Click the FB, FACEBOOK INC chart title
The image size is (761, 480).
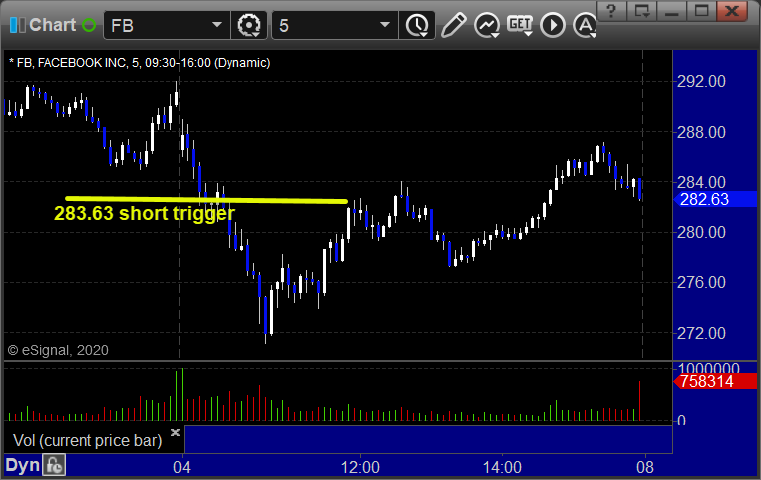pyautogui.click(x=139, y=63)
